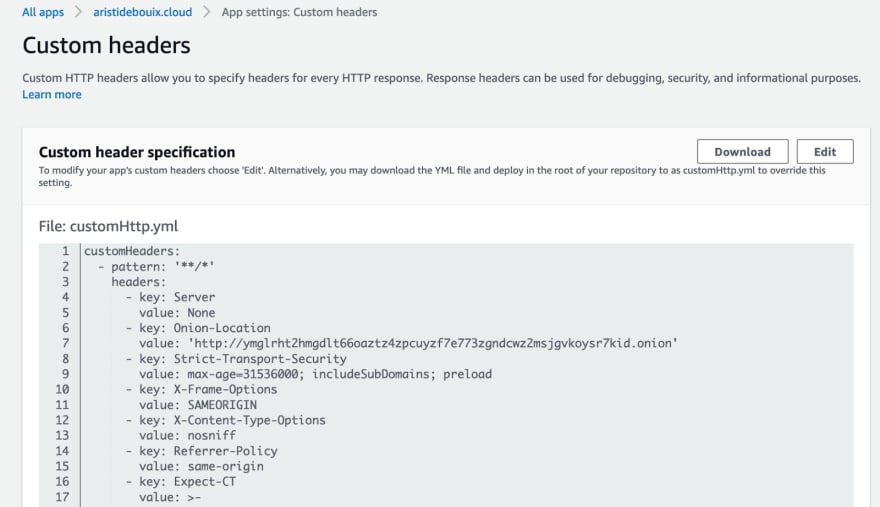Click the max-age=31536000 value line
The width and height of the screenshot is (880, 507).
315,374
